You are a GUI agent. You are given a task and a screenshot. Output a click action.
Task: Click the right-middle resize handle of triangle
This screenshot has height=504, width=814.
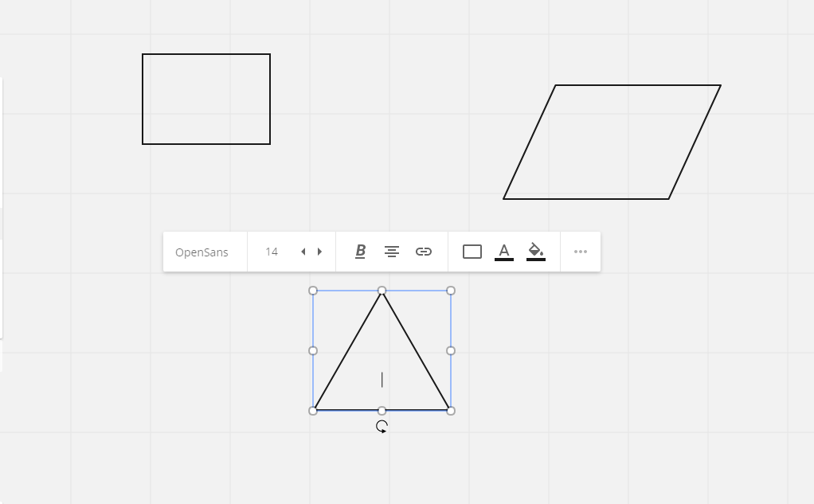[451, 350]
